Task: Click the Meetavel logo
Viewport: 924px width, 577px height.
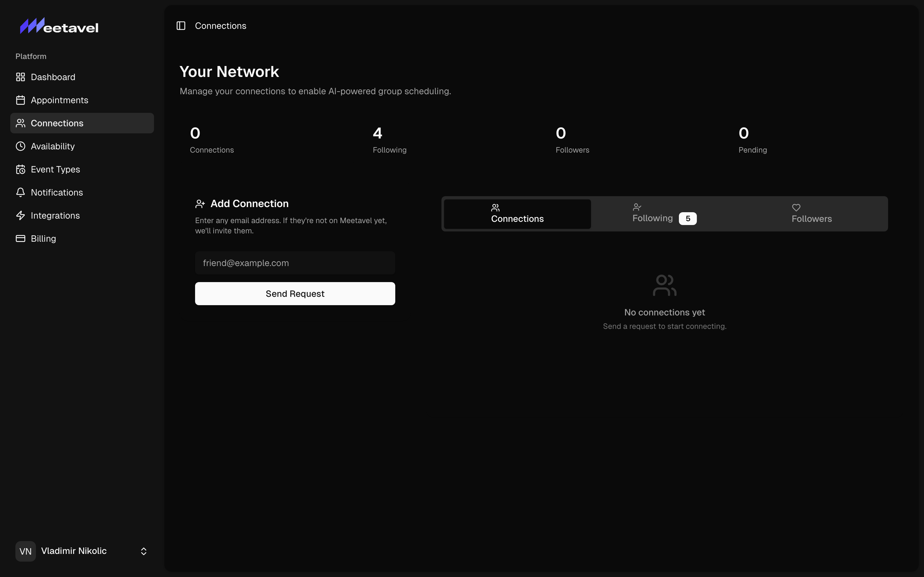Action: tap(59, 26)
